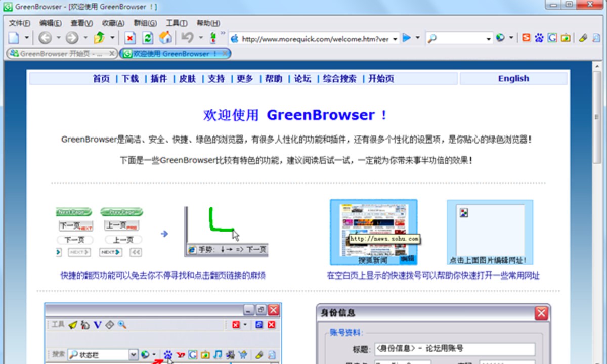
Task: Switch to the GreenBrowser 开始页 tab
Action: tap(56, 53)
